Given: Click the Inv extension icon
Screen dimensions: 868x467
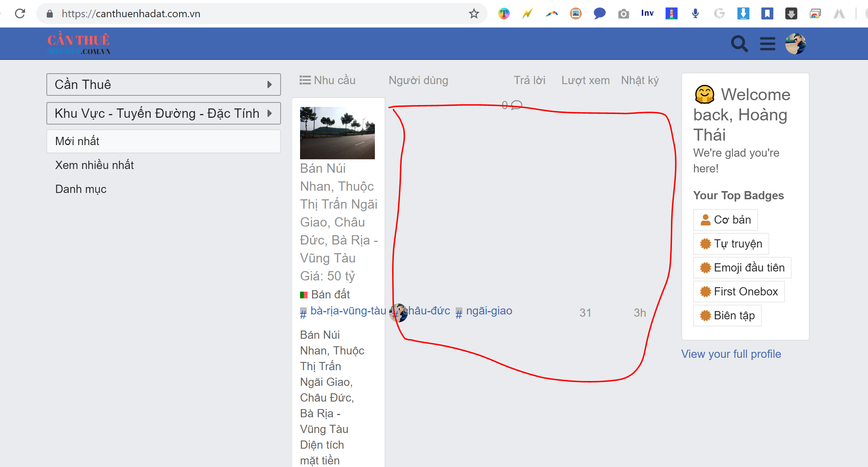Looking at the screenshot, I should 647,14.
